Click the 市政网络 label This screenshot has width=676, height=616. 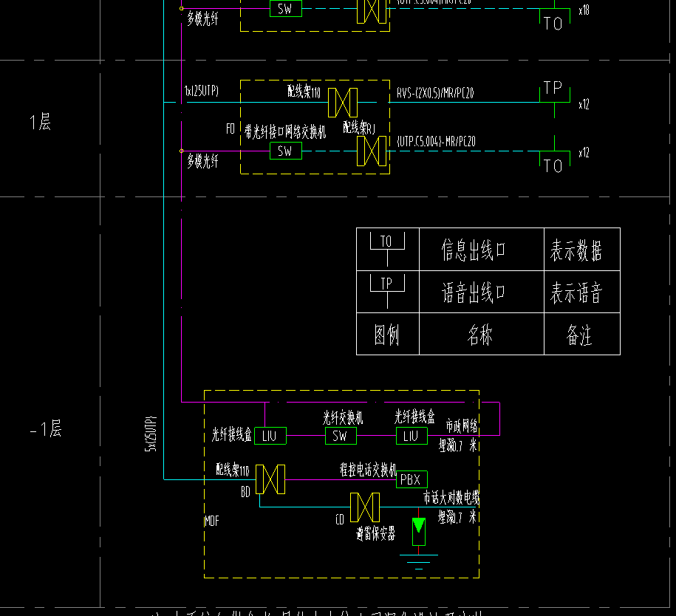(x=462, y=426)
